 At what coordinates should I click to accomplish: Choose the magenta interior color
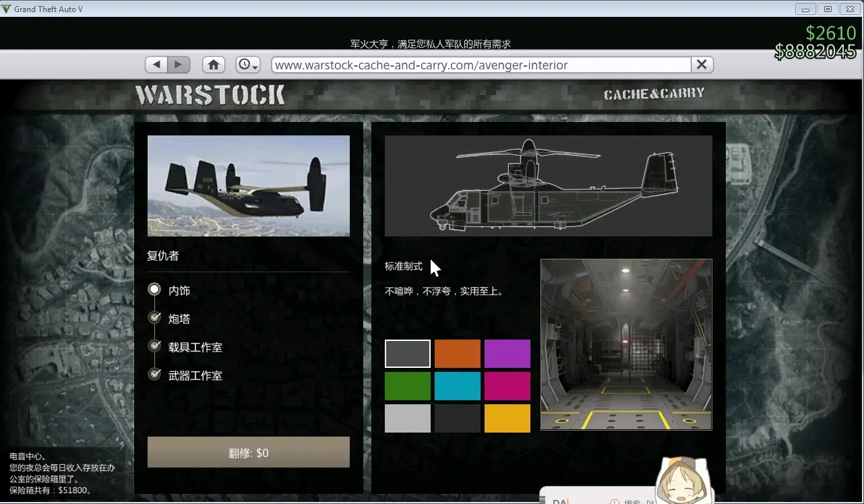[x=507, y=386]
